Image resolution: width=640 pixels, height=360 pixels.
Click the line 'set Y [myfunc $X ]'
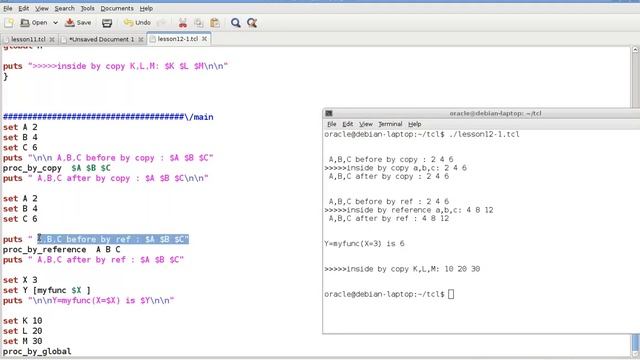pos(47,290)
